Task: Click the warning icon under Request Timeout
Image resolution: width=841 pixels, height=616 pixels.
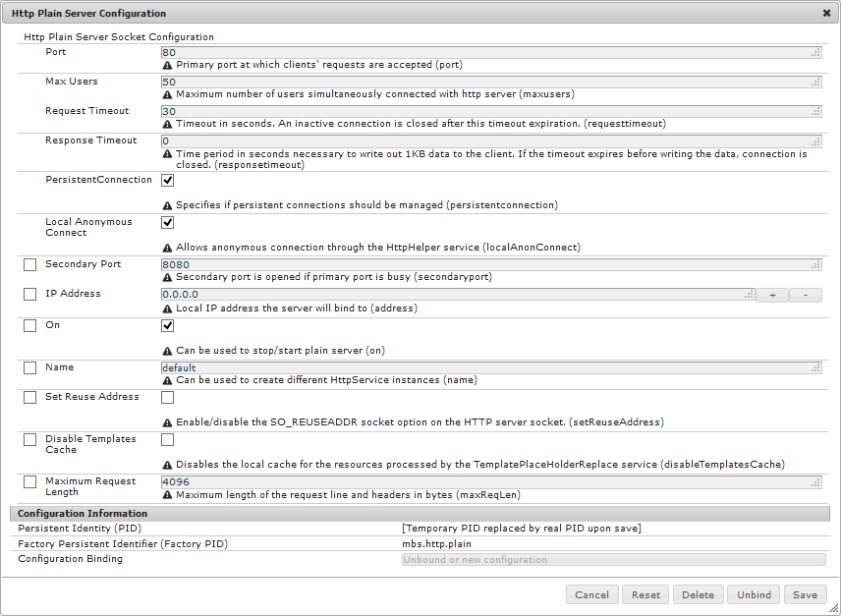Action: (167, 124)
